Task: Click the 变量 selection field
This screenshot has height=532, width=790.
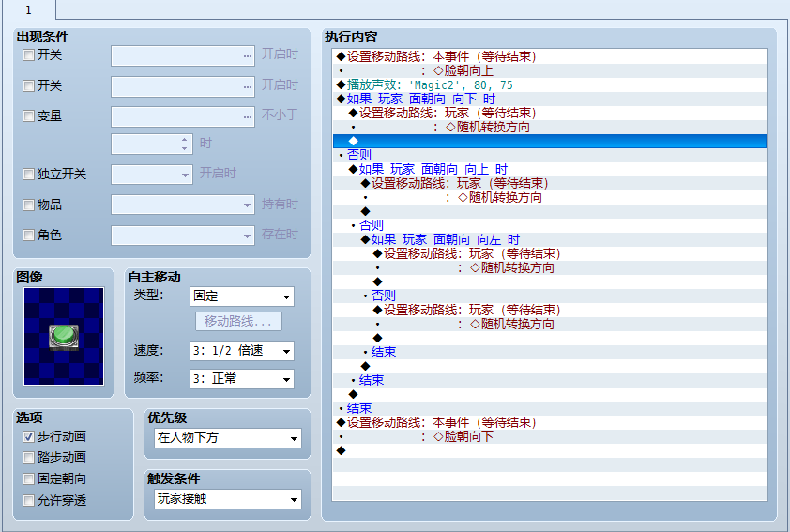Action: [x=183, y=117]
